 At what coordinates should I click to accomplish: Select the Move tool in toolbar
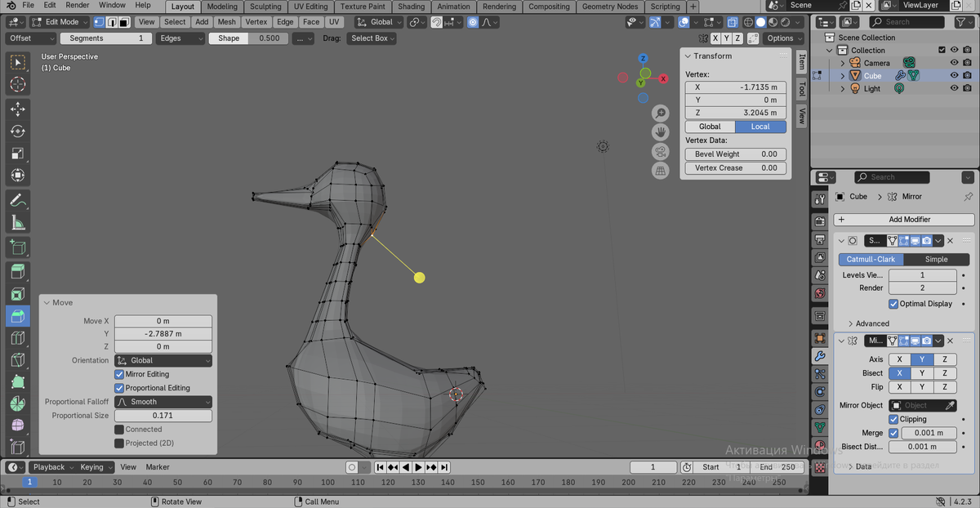coord(17,109)
